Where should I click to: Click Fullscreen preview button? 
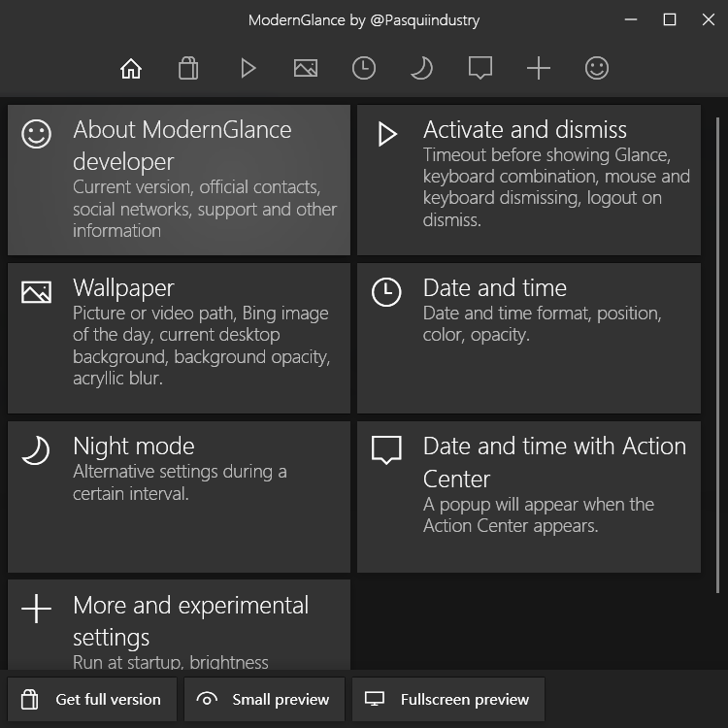tap(448, 699)
